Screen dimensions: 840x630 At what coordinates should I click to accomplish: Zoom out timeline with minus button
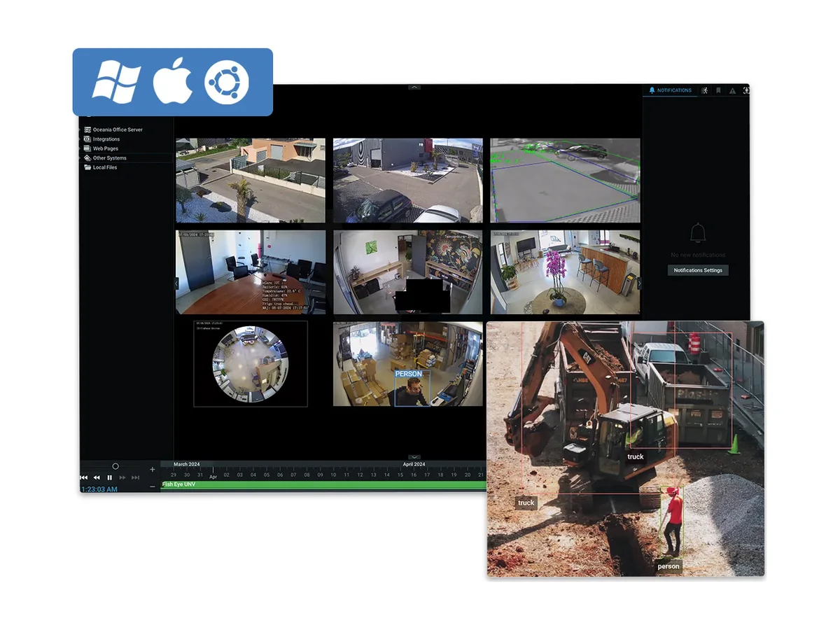[153, 486]
